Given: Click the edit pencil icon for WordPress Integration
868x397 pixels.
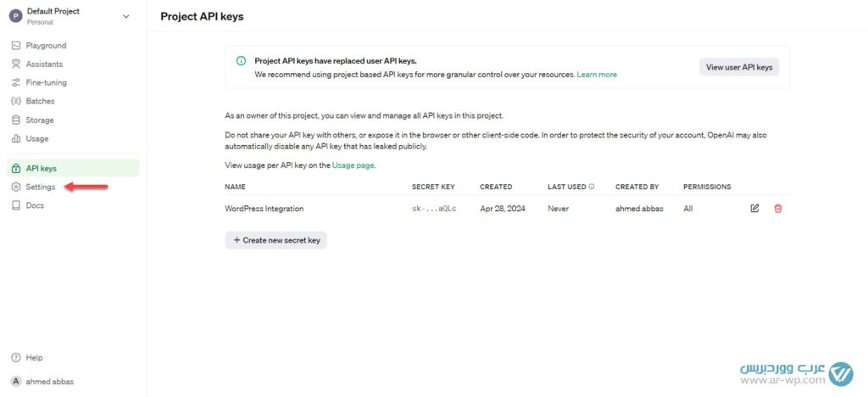Looking at the screenshot, I should 754,209.
